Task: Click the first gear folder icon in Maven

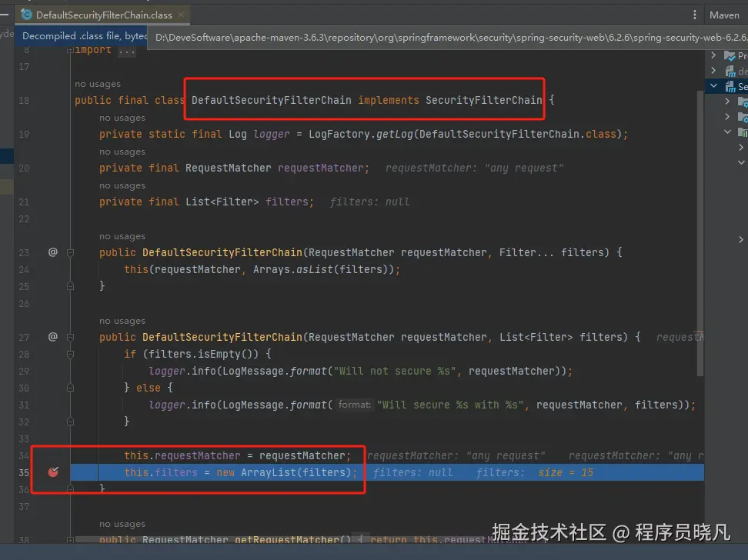Action: (x=743, y=102)
